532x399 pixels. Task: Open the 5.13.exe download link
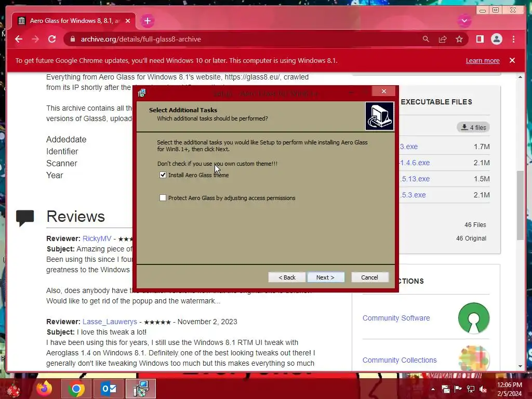(415, 179)
